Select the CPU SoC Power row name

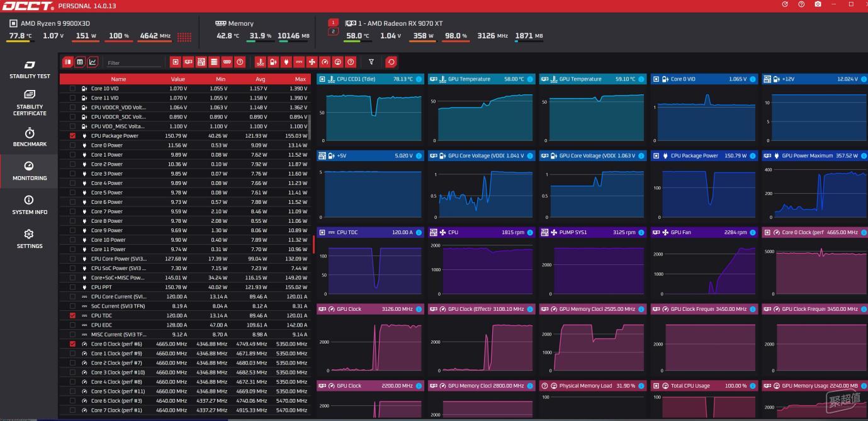(x=119, y=268)
